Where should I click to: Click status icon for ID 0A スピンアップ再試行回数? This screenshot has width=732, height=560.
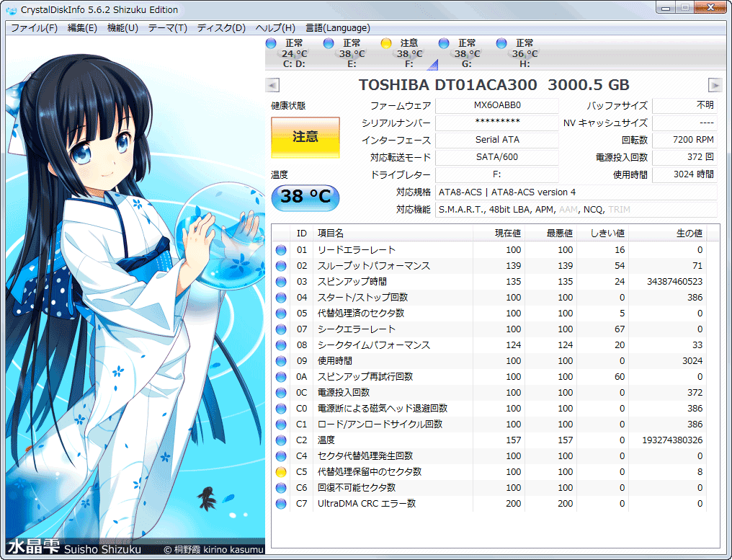pos(281,377)
